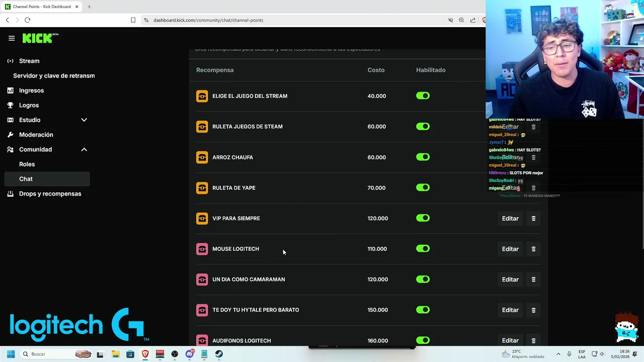
Task: Open browser zoom magnifier icon
Action: [x=461, y=20]
